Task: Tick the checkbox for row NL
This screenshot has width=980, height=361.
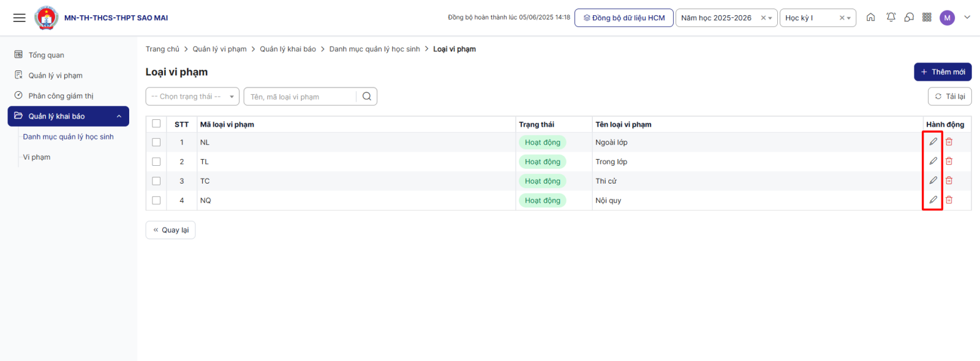Action: point(156,143)
